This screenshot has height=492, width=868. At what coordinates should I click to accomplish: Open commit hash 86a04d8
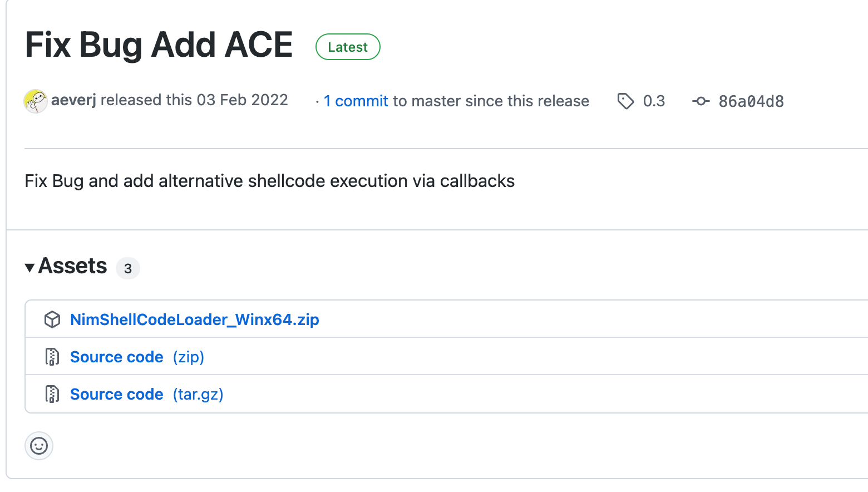(x=751, y=101)
